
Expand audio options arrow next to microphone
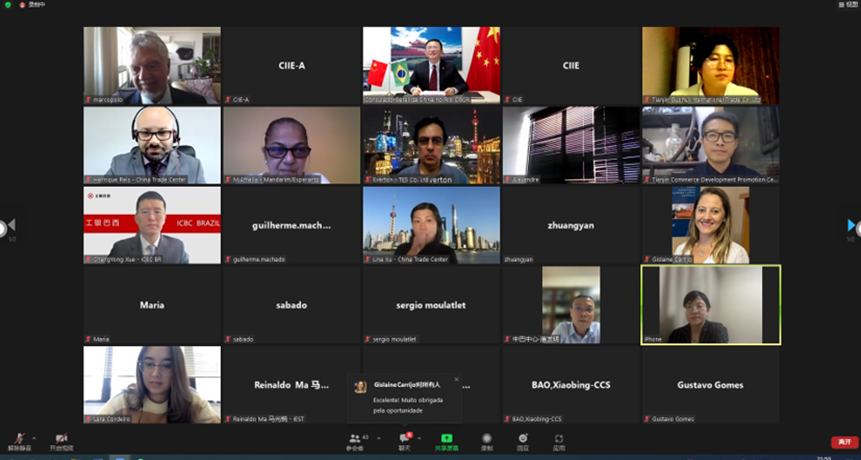tap(35, 438)
